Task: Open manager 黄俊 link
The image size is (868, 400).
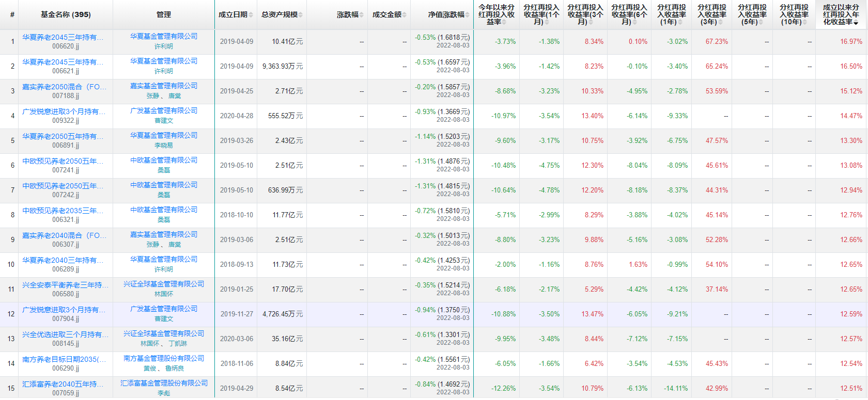Action: click(150, 369)
